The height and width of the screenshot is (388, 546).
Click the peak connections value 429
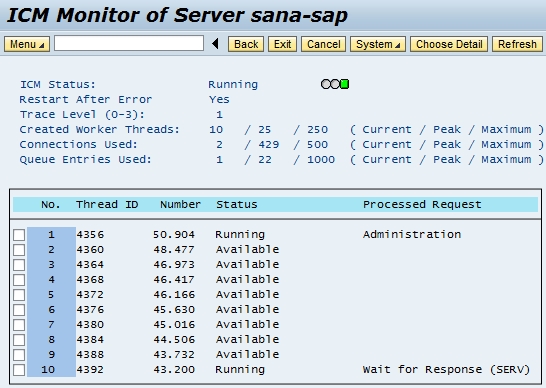point(268,145)
